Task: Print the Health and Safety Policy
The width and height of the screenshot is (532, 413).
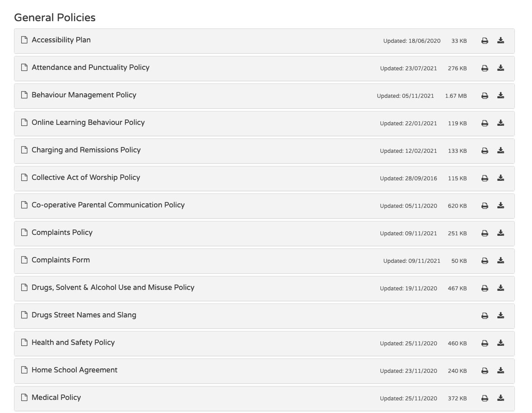Action: click(x=485, y=343)
